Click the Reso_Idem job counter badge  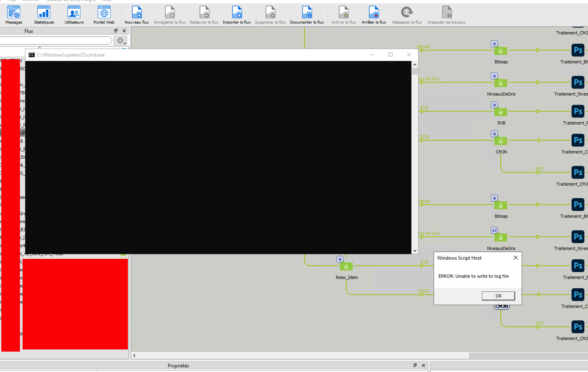[340, 259]
